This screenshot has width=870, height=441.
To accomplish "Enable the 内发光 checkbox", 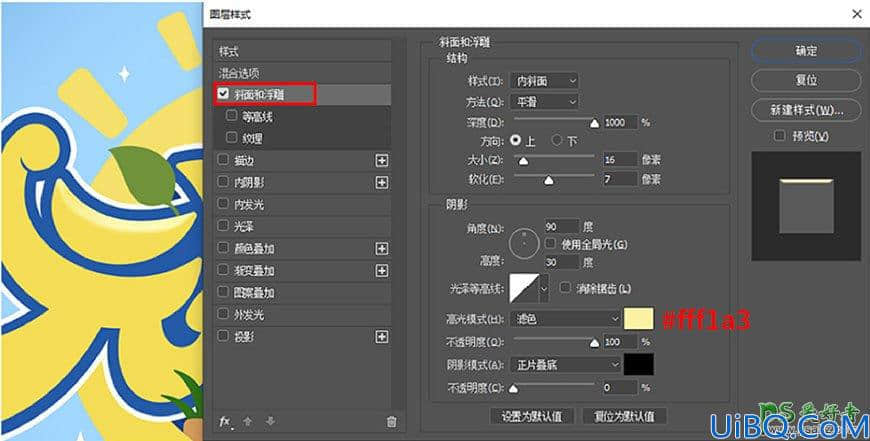I will (x=223, y=204).
